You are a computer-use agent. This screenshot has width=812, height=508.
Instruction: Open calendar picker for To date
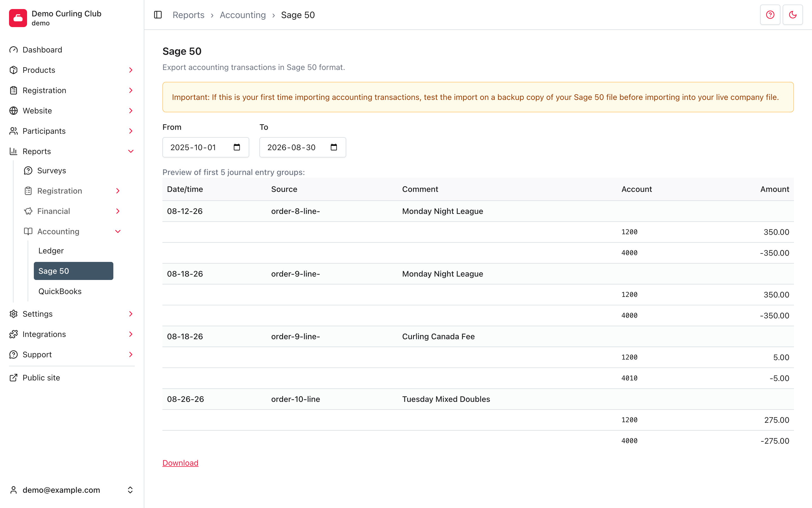coord(334,147)
